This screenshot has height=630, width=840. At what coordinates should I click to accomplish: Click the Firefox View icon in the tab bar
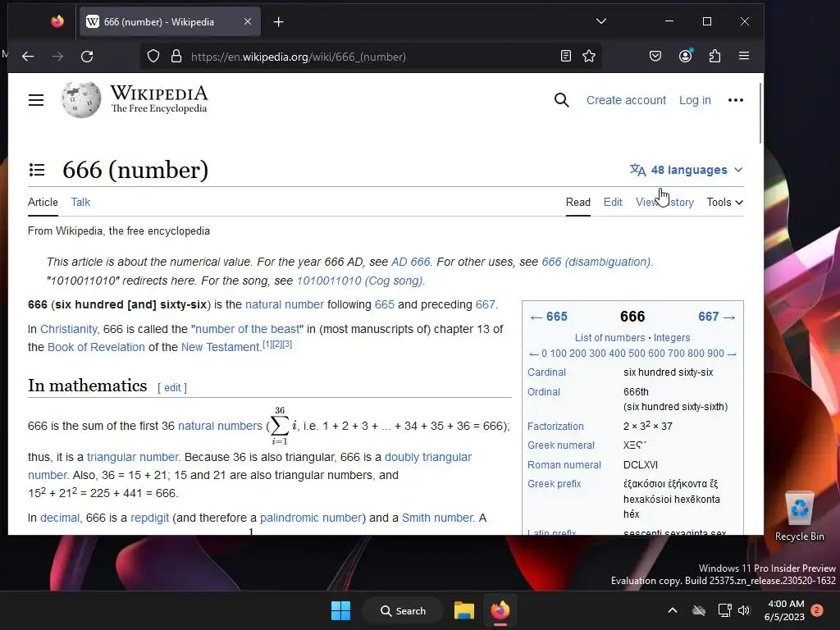click(x=57, y=21)
